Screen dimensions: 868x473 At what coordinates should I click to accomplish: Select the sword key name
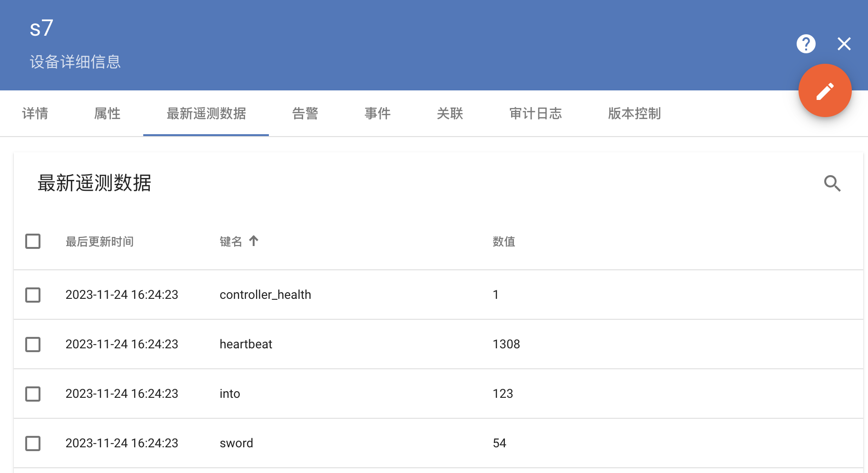tap(237, 443)
